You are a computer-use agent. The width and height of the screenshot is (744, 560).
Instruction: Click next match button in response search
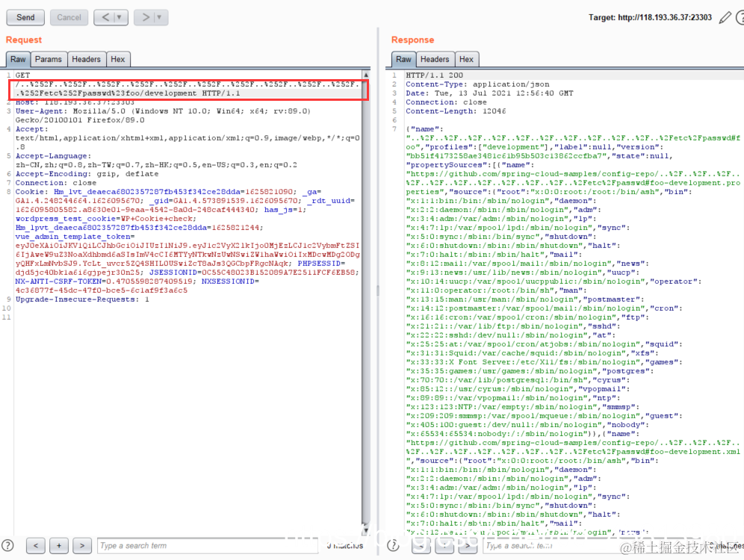click(x=468, y=546)
